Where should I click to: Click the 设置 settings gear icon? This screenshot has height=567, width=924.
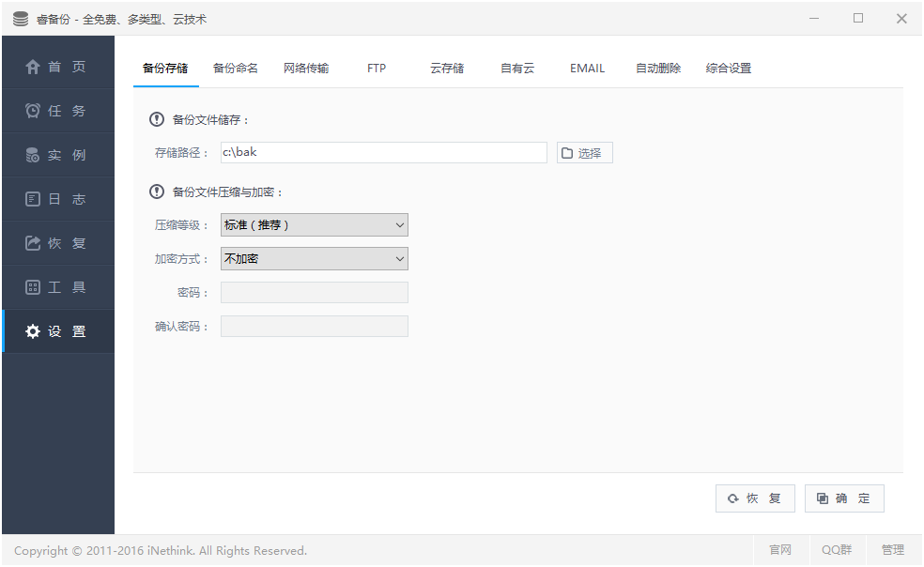pyautogui.click(x=58, y=330)
